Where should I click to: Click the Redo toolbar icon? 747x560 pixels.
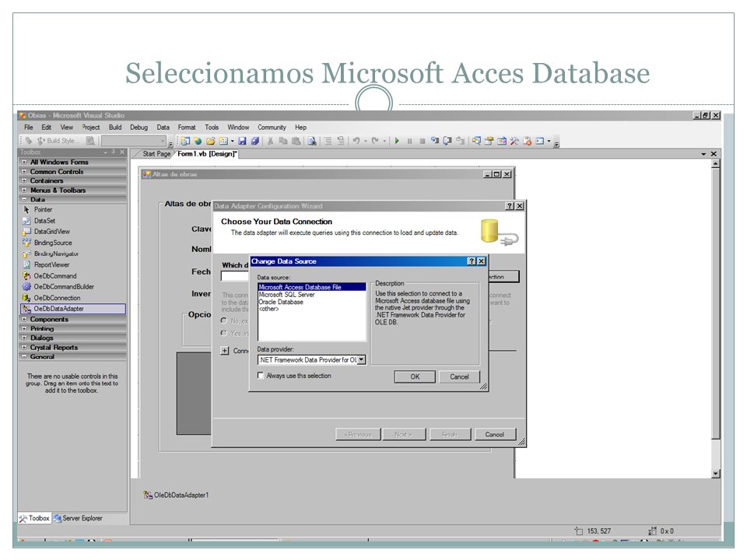[375, 141]
